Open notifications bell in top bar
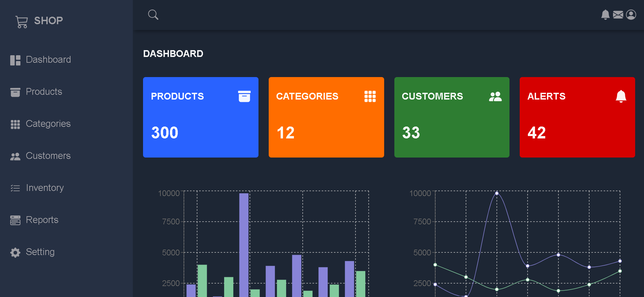Screen dimensions: 644x297 click(605, 15)
